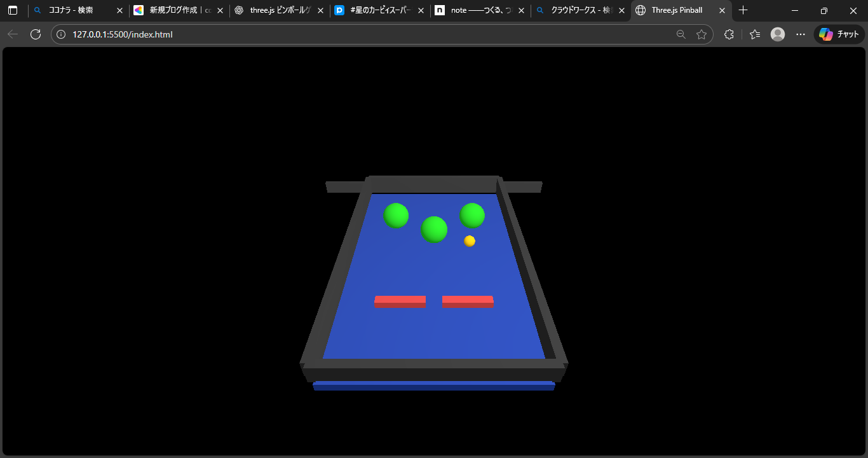Screen dimensions: 868x458
Task: Open the browser Extensions puzzle icon
Action: [x=729, y=34]
